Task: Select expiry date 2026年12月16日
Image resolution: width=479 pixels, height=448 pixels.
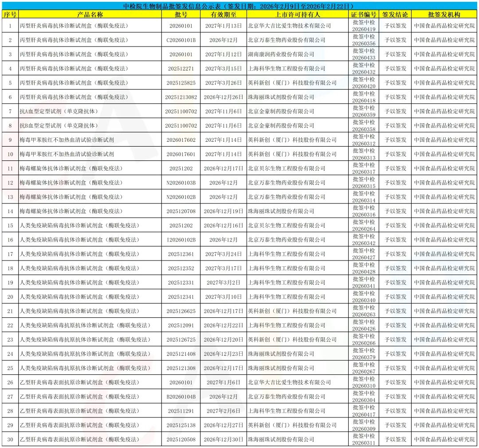Action: tap(223, 226)
